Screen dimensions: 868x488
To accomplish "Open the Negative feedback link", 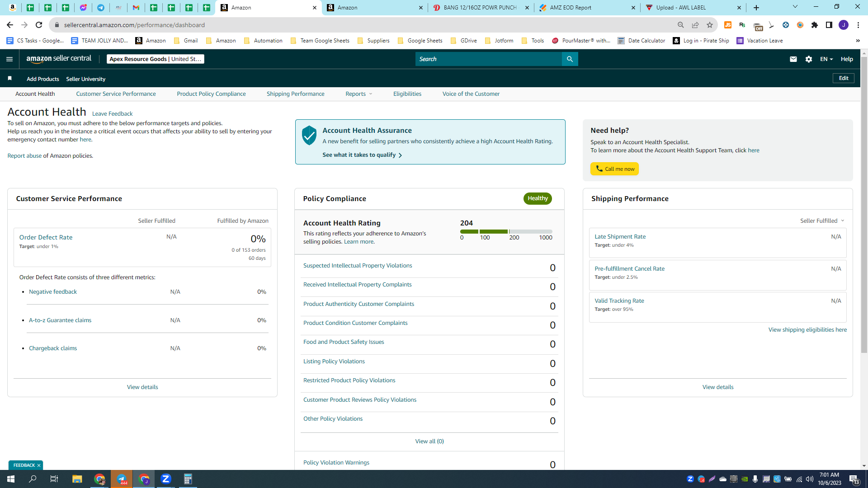I will [53, 292].
